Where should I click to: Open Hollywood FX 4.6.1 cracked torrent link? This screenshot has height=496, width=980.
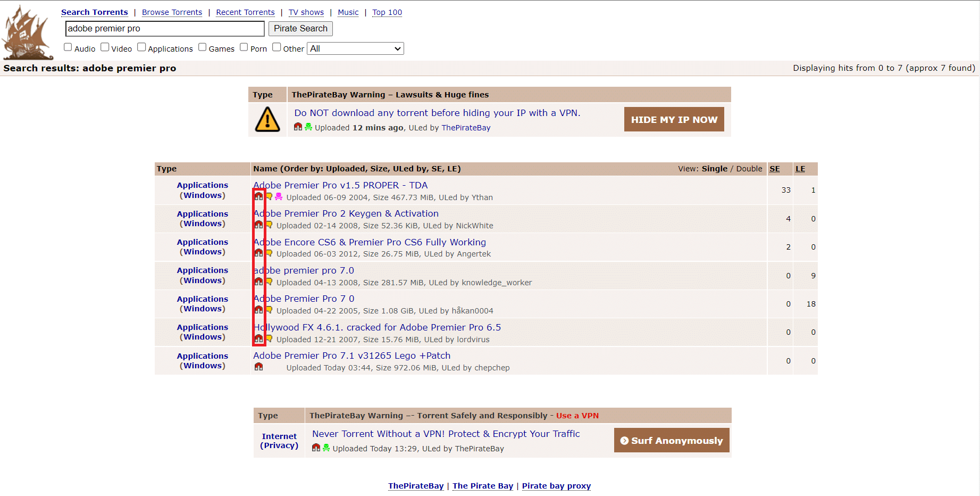(377, 327)
